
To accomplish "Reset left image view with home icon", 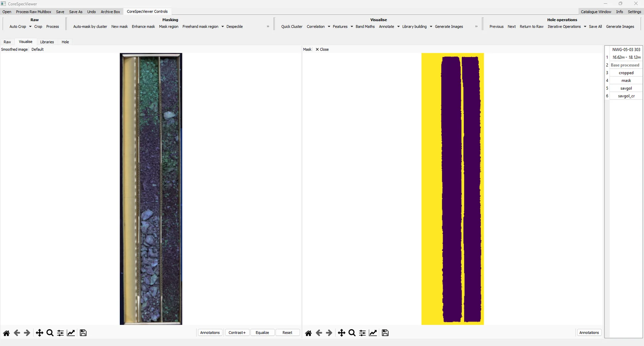I will coord(6,333).
